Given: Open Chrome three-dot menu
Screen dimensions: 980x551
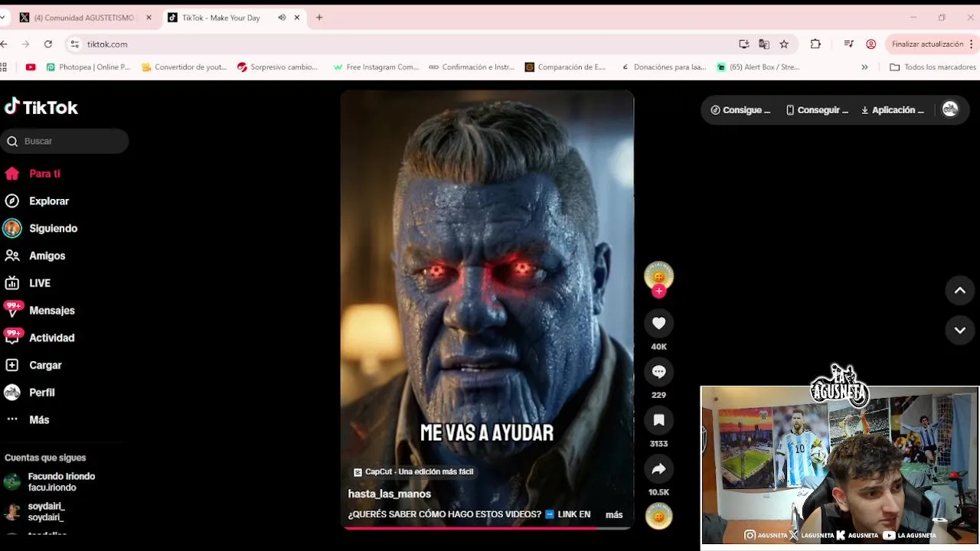Looking at the screenshot, I should [x=972, y=44].
